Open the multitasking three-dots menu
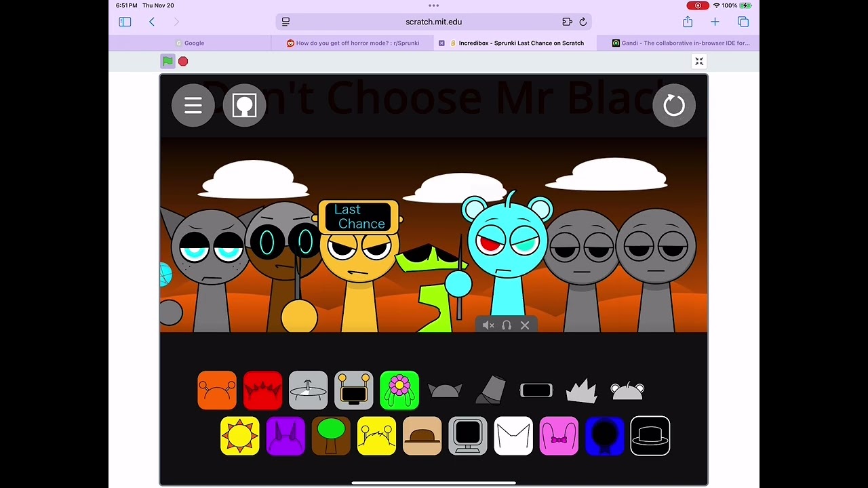 [x=434, y=5]
